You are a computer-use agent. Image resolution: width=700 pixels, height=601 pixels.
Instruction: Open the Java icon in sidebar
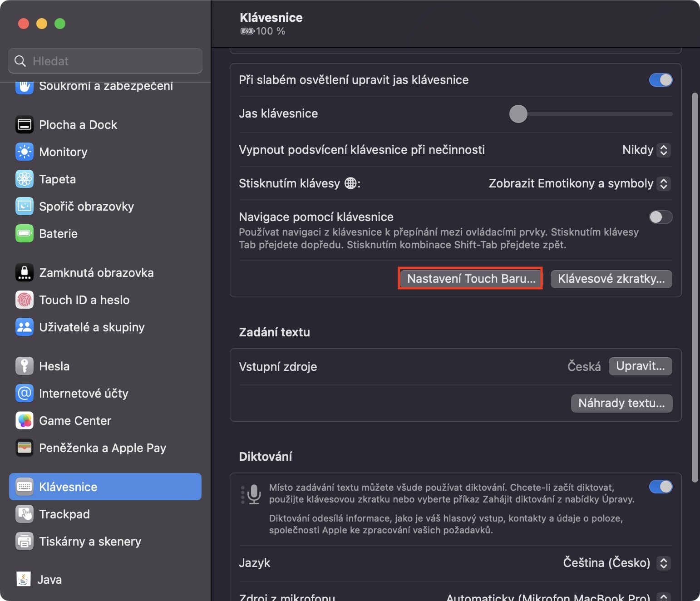click(24, 580)
